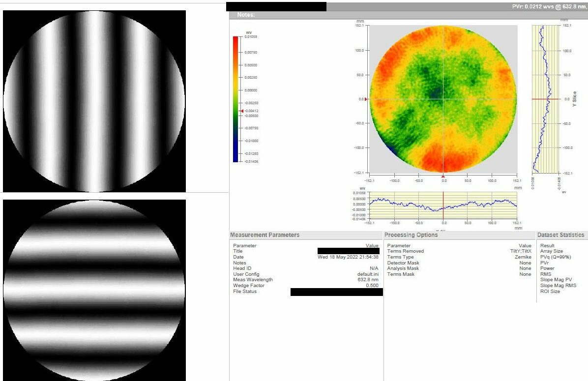Click the Y Slice profile plot
This screenshot has width=588, height=381.
546,99
